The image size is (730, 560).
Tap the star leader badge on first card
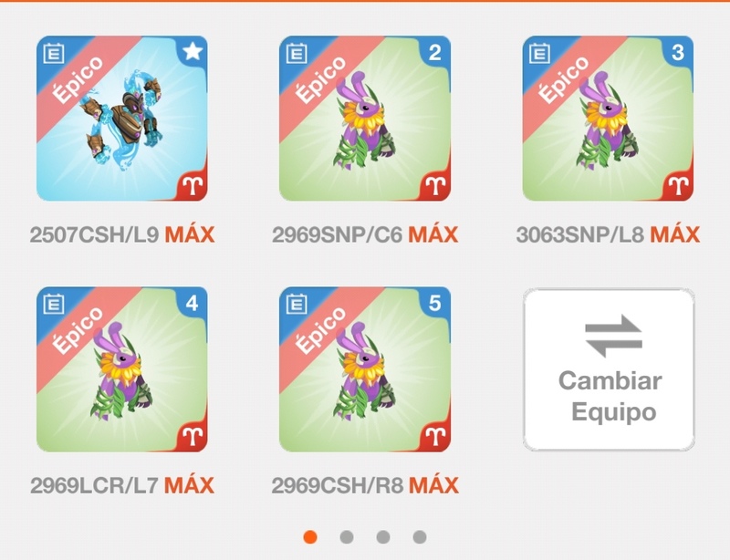pos(193,52)
